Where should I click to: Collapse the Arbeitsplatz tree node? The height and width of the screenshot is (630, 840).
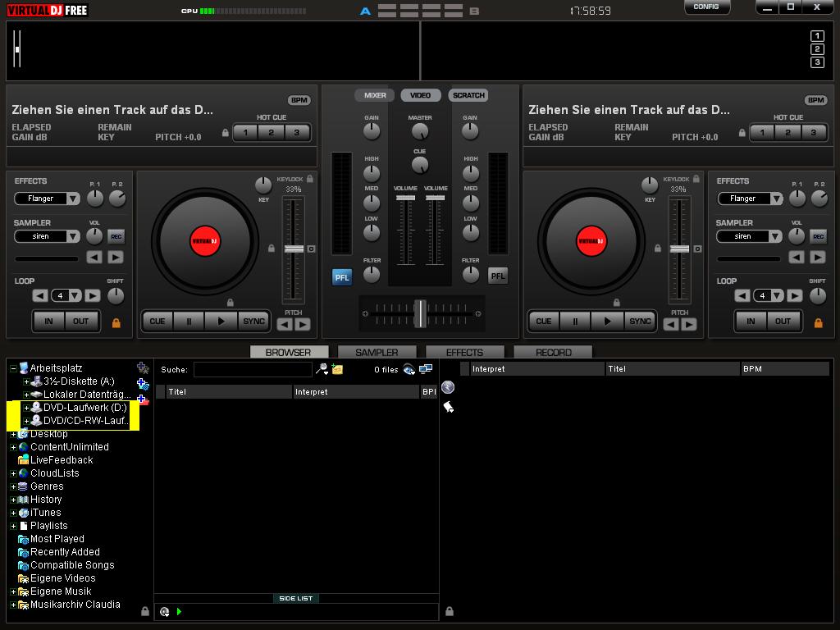(x=13, y=368)
